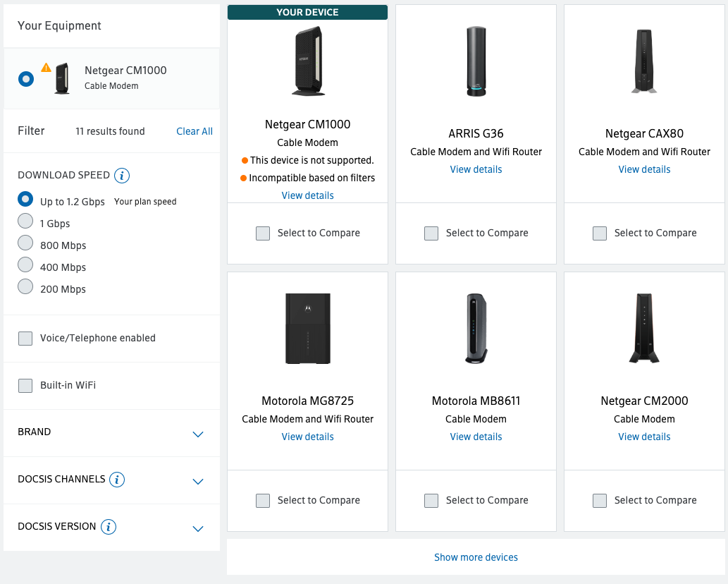
Task: View details for ARRIS G36
Action: (x=476, y=169)
